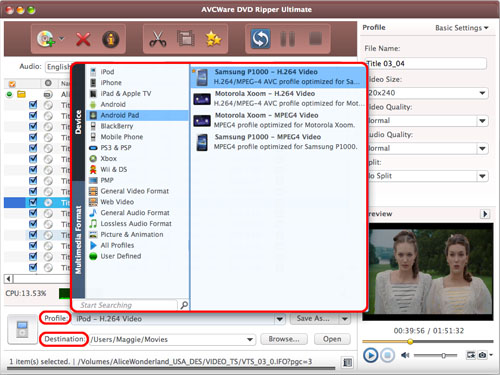This screenshot has height=375, width=500.
Task: Open the Video Quality dropdown
Action: [x=482, y=121]
